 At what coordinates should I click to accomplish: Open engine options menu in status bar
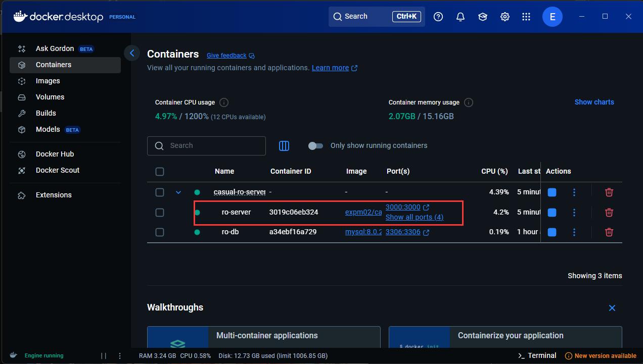[x=120, y=356]
